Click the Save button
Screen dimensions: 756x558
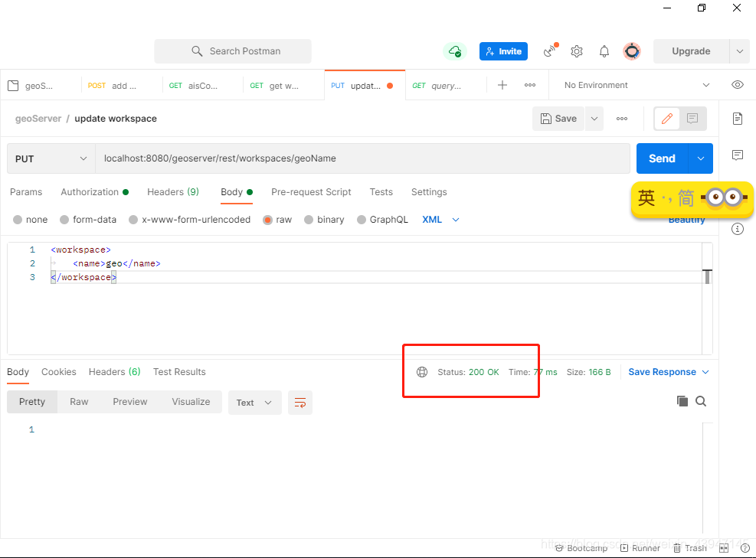(558, 119)
